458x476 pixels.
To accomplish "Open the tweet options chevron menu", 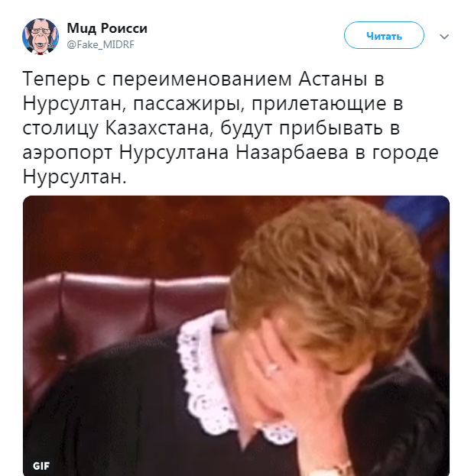I will point(444,37).
